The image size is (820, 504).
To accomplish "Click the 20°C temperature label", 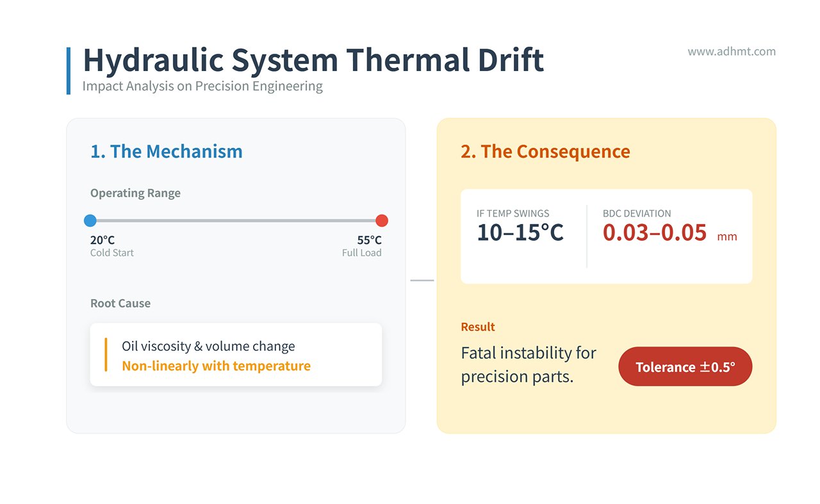I will [102, 240].
